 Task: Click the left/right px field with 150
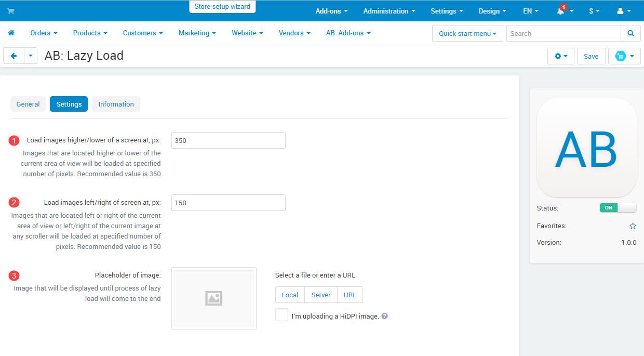[x=229, y=203]
